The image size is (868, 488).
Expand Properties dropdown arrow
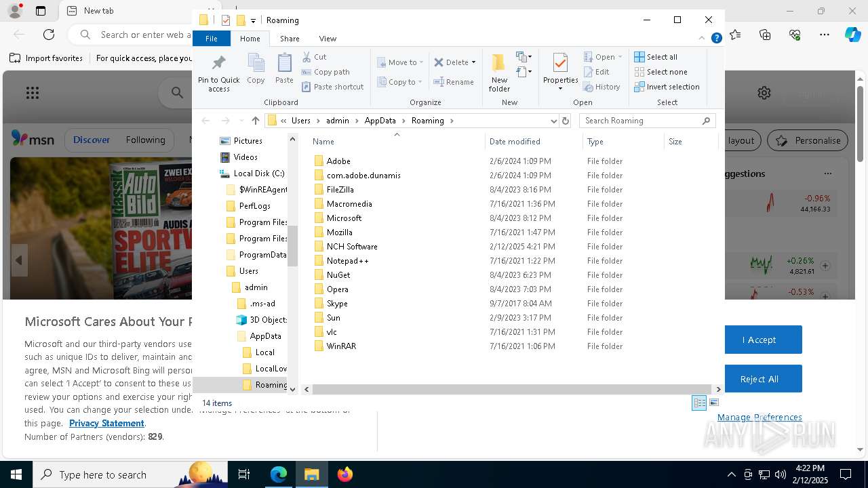[x=560, y=89]
